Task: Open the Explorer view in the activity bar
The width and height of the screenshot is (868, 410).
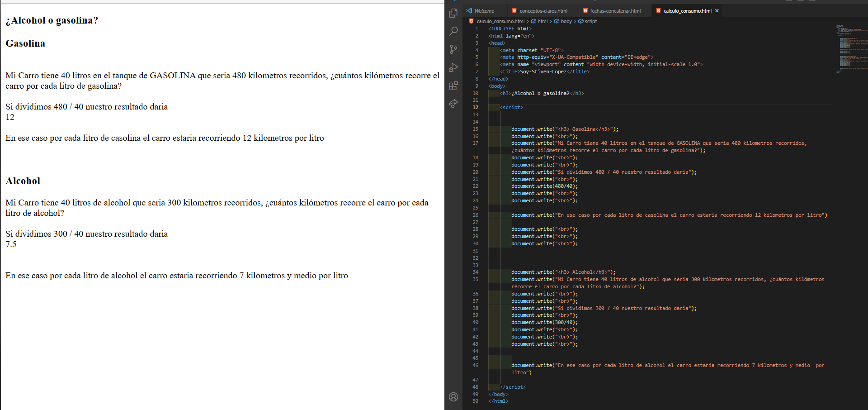Action: pyautogui.click(x=453, y=13)
